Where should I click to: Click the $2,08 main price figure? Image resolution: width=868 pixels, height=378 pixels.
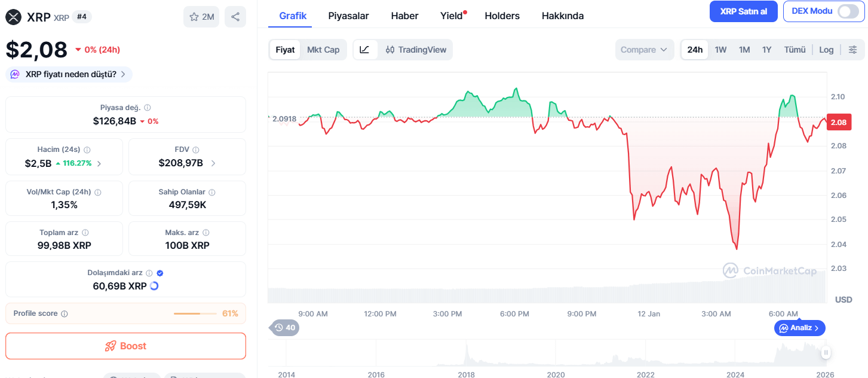pos(36,49)
